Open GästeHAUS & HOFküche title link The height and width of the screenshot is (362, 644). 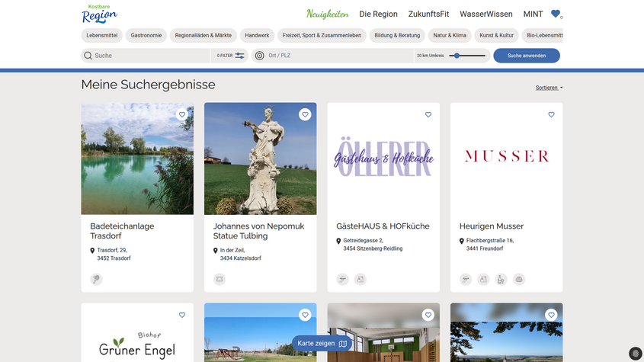pyautogui.click(x=383, y=226)
